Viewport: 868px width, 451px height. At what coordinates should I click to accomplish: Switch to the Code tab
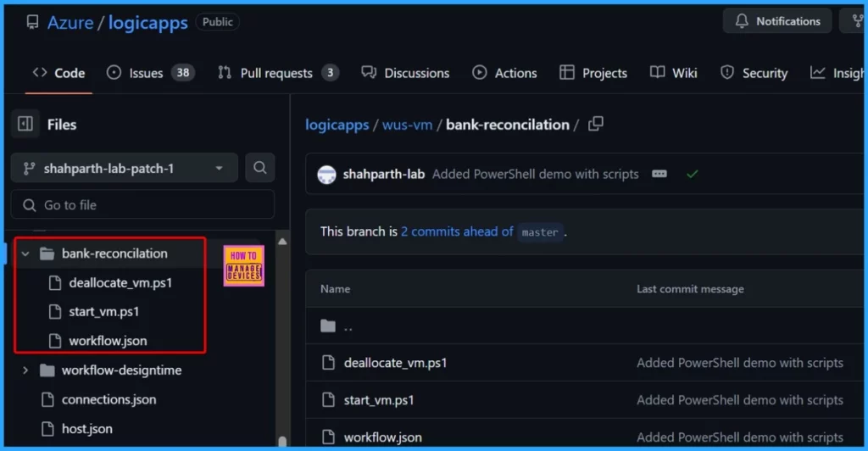pyautogui.click(x=58, y=73)
